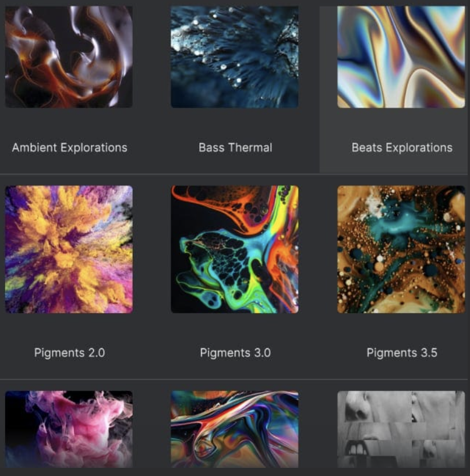Select the "Beats Explorations" title text
The image size is (470, 476).
click(402, 147)
